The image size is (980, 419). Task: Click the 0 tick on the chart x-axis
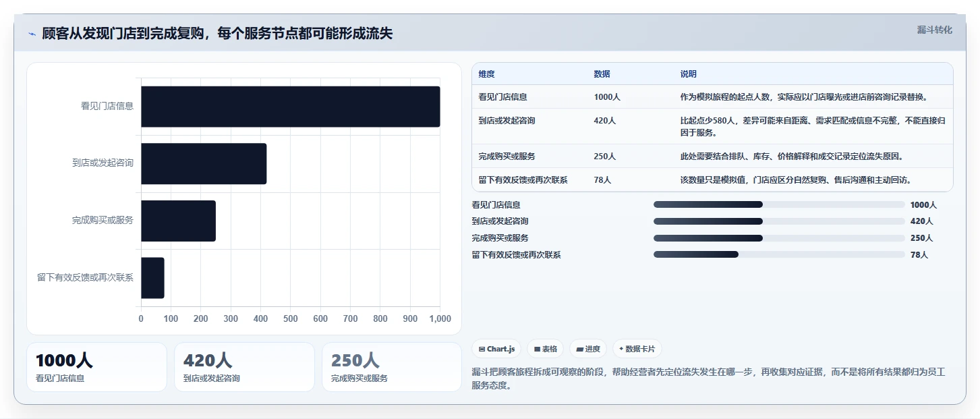[x=141, y=318]
